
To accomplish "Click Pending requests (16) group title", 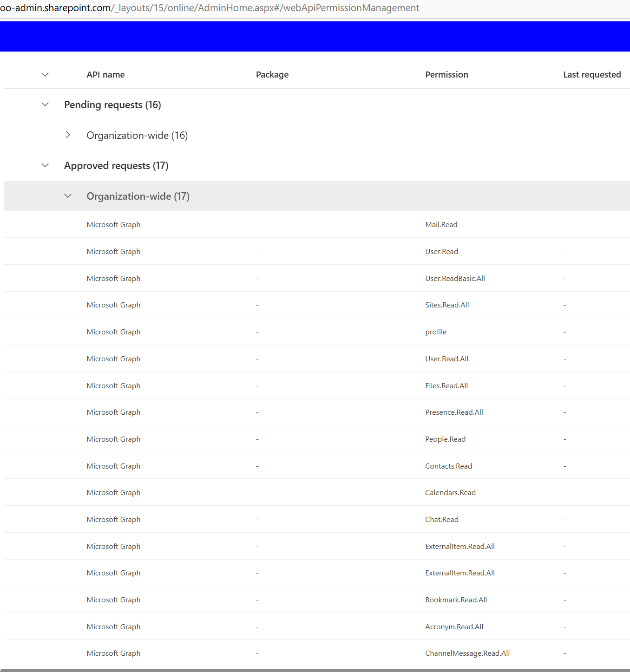I will click(112, 105).
